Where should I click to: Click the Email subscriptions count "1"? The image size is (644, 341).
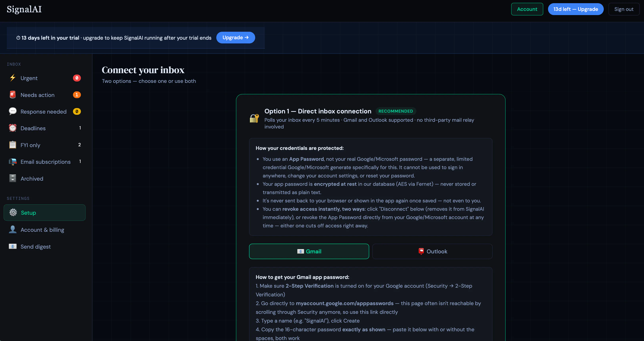tap(80, 162)
